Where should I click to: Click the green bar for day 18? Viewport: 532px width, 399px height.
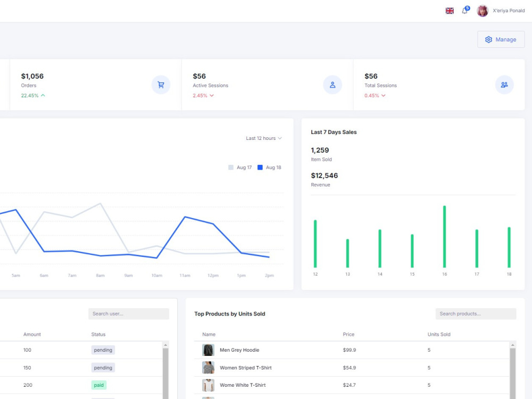pyautogui.click(x=509, y=247)
